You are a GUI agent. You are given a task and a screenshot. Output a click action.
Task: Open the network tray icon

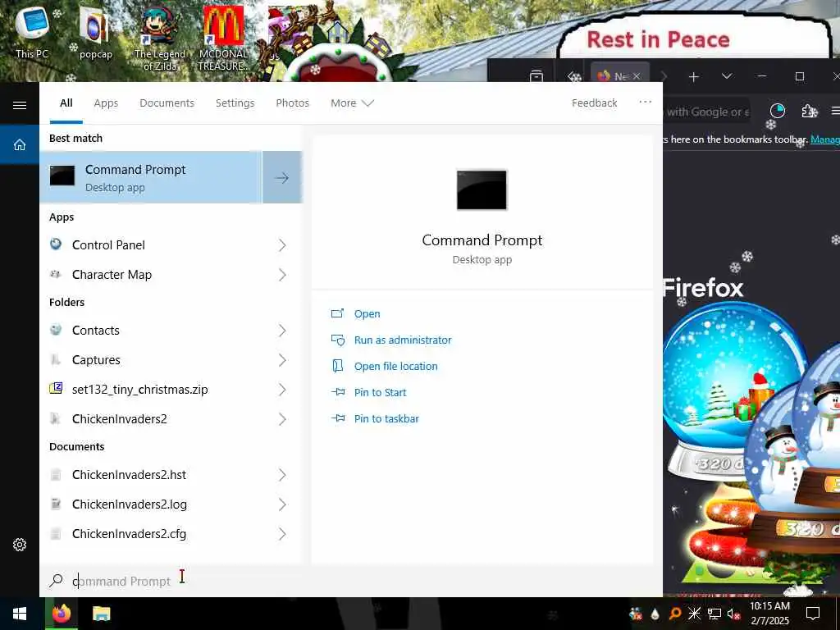714,614
